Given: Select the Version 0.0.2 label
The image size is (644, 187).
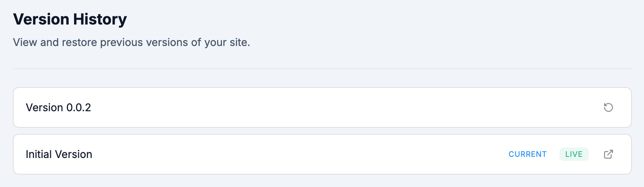Looking at the screenshot, I should tap(59, 107).
